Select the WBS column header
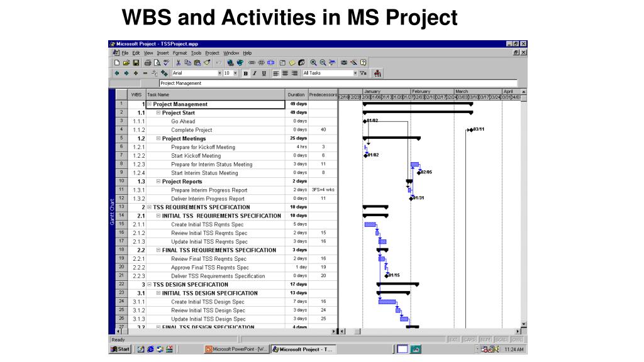This screenshot has width=644, height=362. click(x=136, y=94)
